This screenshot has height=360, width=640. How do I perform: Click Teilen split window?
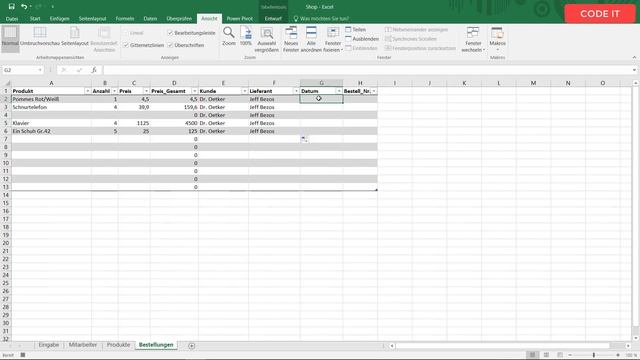point(356,29)
